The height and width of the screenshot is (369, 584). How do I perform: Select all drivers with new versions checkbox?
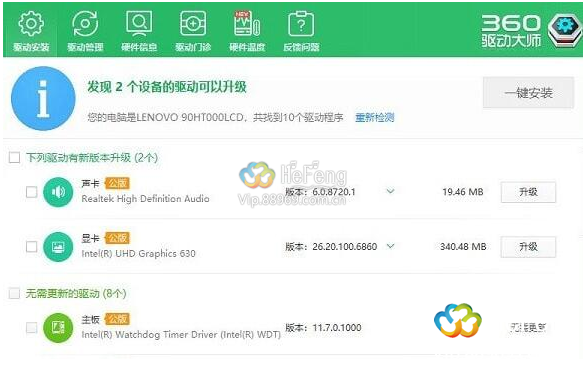(x=14, y=158)
